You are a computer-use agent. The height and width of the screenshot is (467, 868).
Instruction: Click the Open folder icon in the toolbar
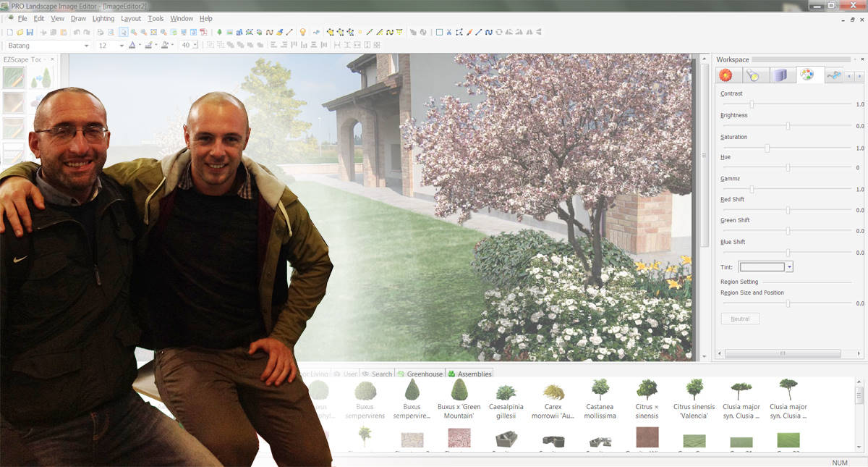[20, 32]
